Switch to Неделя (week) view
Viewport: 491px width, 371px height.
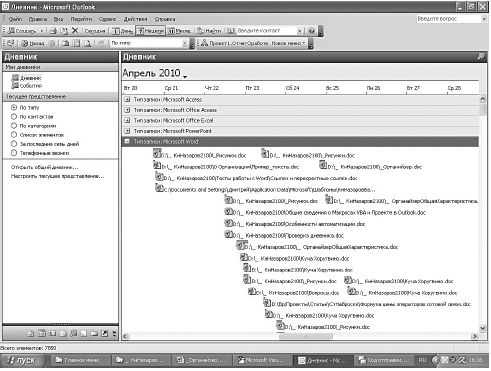point(150,31)
